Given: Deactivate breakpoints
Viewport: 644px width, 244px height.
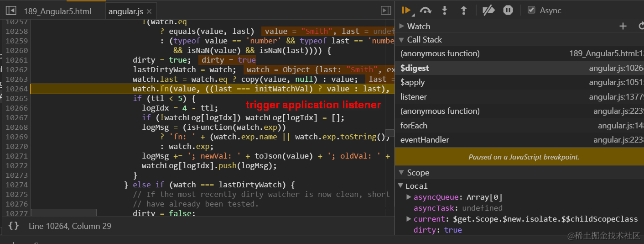Looking at the screenshot, I should pos(488,10).
